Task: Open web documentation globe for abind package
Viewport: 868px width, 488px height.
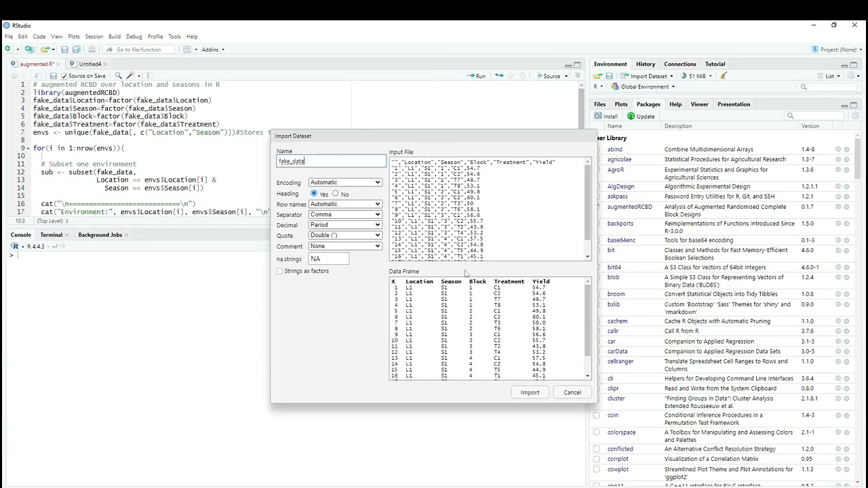Action: [838, 149]
